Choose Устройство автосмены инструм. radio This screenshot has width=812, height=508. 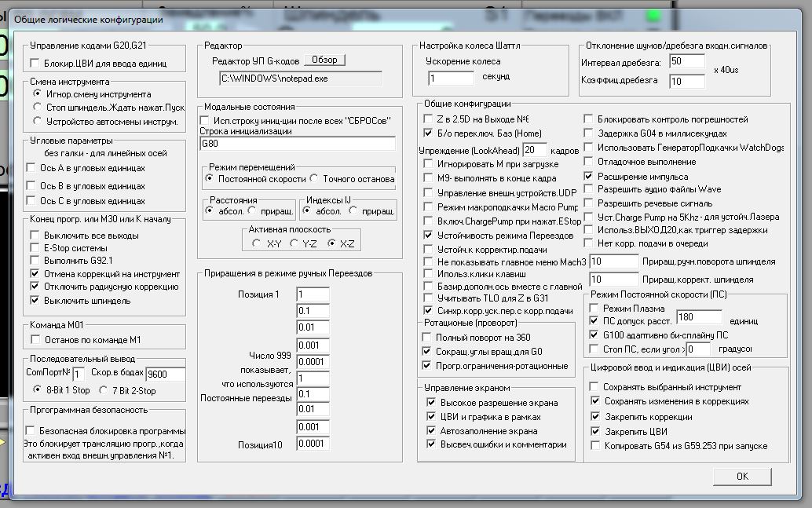point(37,121)
